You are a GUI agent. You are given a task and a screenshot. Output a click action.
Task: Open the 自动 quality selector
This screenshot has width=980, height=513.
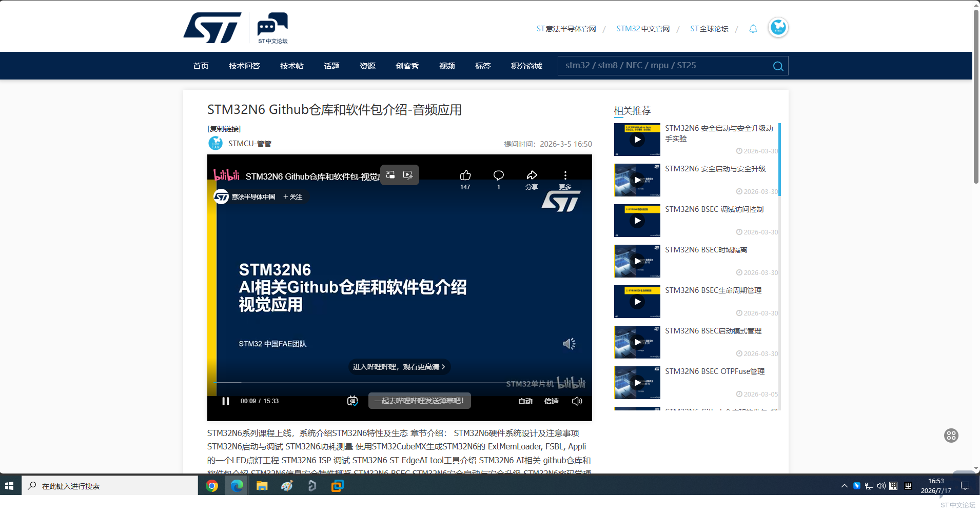pyautogui.click(x=525, y=401)
